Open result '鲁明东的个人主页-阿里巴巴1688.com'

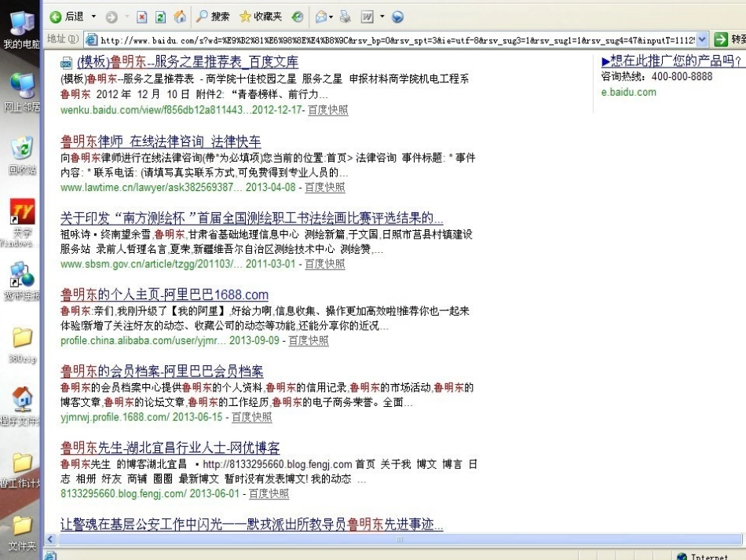coord(165,295)
